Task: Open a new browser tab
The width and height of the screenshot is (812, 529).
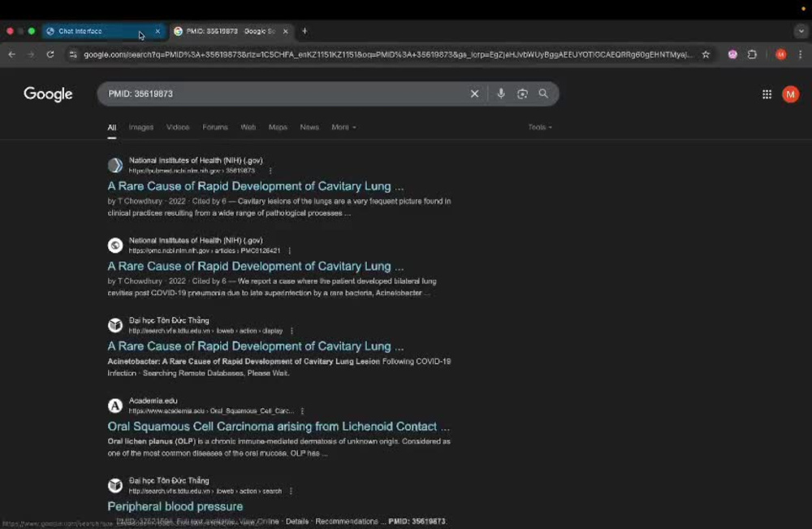Action: 304,31
